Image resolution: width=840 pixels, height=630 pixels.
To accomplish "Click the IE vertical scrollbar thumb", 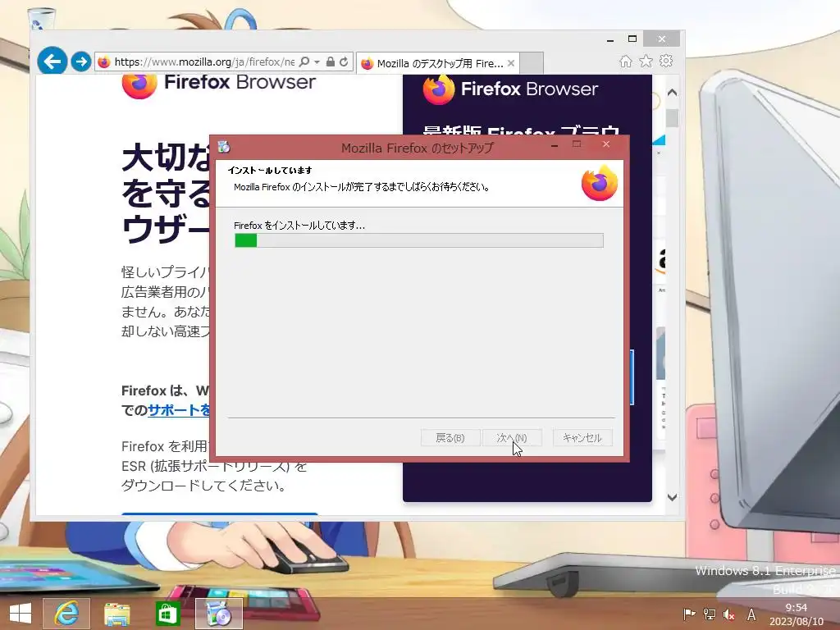I will point(673,118).
